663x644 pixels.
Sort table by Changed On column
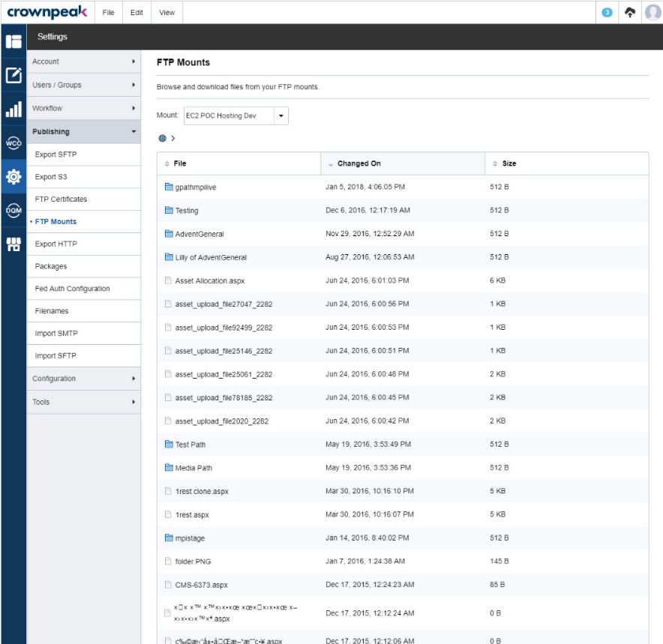click(358, 163)
